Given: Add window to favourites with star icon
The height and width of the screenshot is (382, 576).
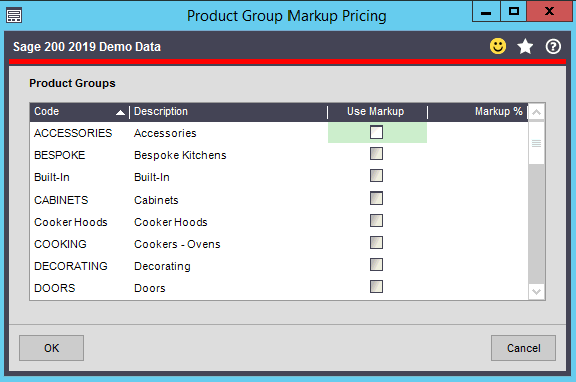Looking at the screenshot, I should [525, 47].
